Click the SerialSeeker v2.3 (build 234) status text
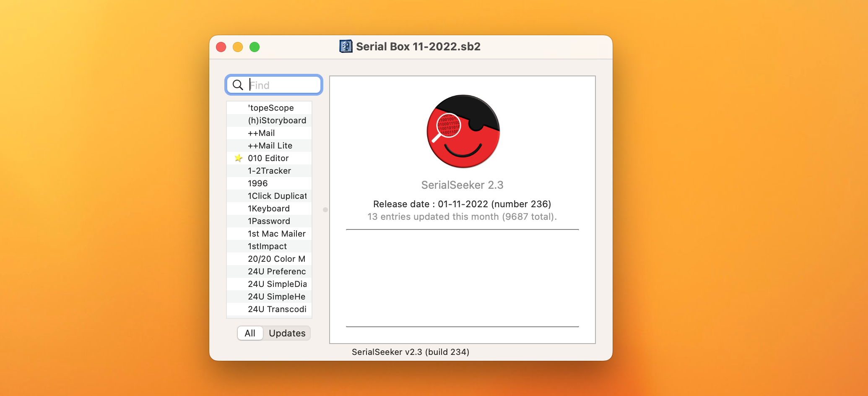 click(x=411, y=352)
